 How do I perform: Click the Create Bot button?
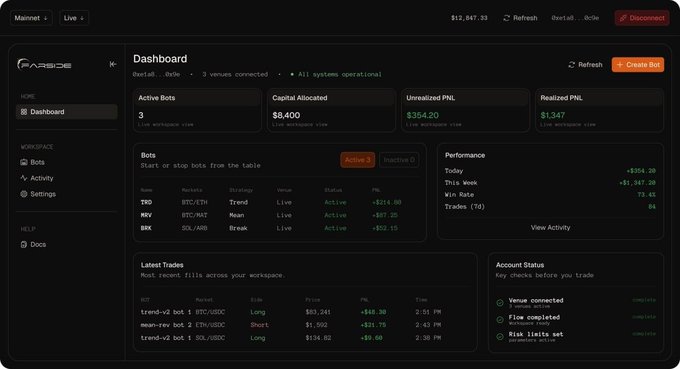point(638,65)
